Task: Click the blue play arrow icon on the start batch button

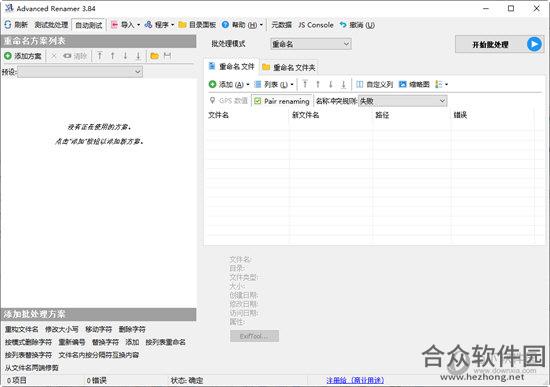Action: click(534, 44)
